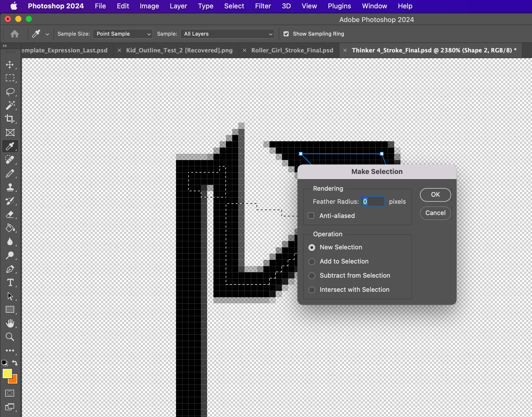532x417 pixels.
Task: Select the Zoom tool
Action: (10, 337)
